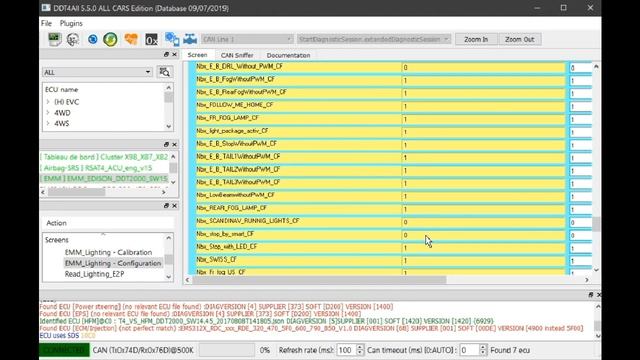This screenshot has width=640, height=360.
Task: Click the ECU board icon in toolbar
Action: [x=54, y=39]
